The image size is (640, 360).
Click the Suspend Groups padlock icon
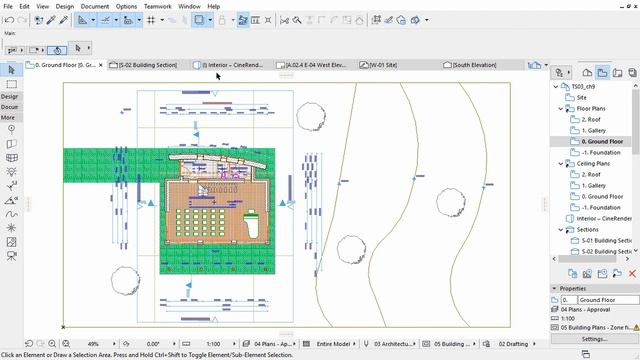222,20
